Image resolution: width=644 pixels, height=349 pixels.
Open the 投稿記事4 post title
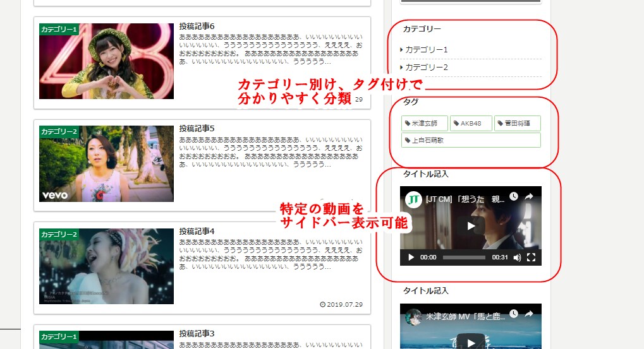pyautogui.click(x=197, y=232)
